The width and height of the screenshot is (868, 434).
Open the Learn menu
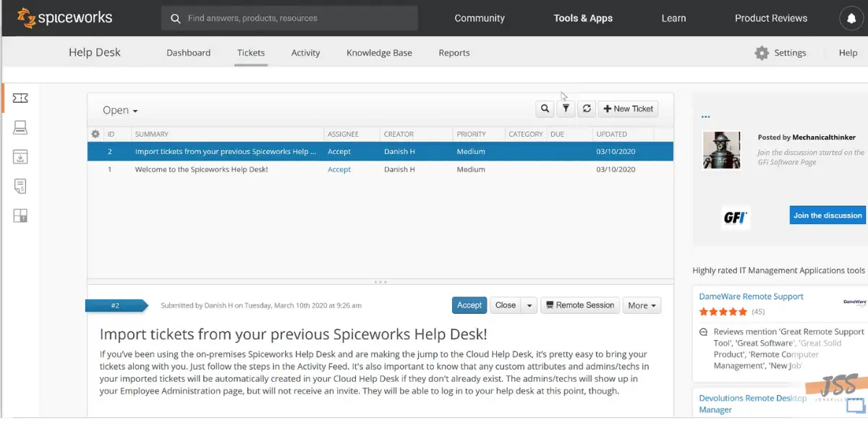coord(673,18)
